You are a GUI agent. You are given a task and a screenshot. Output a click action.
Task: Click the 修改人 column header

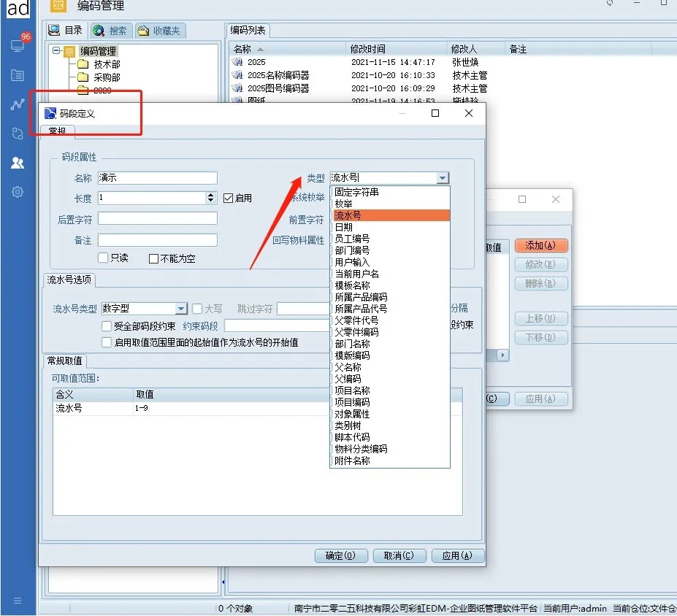(x=475, y=49)
